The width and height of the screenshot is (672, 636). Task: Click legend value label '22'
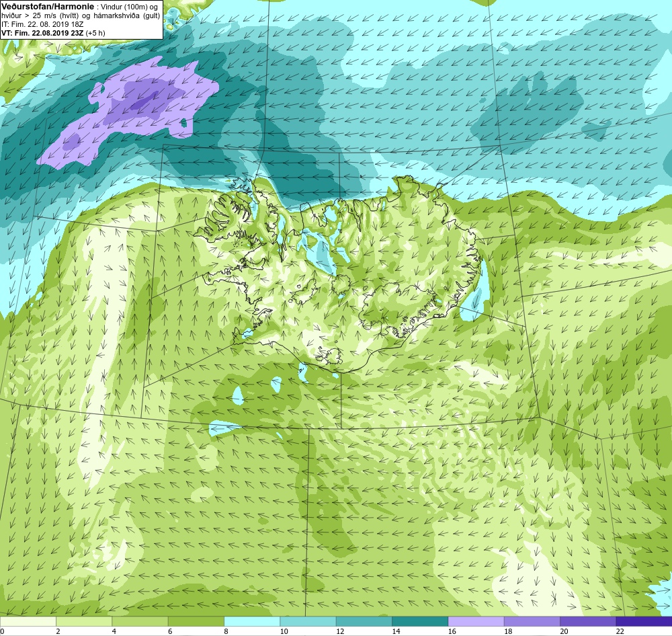[x=620, y=631]
